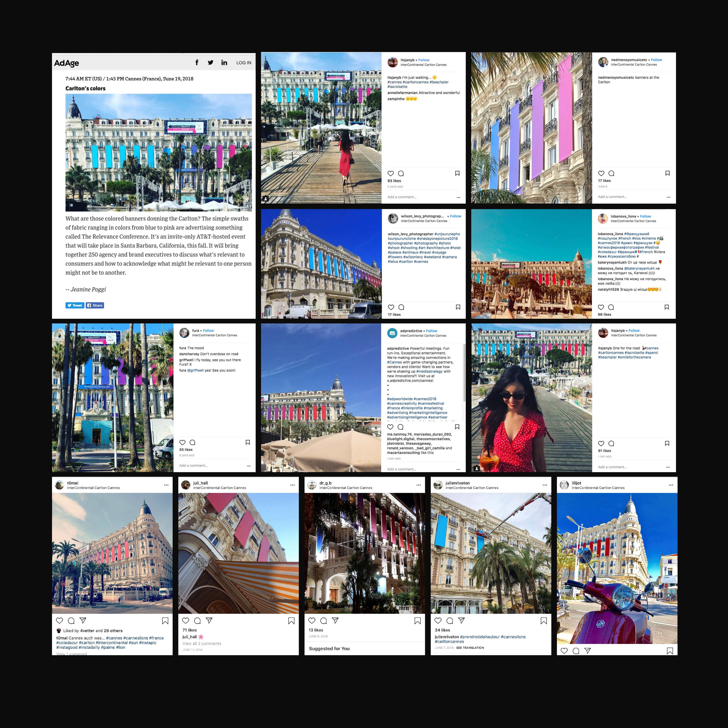The width and height of the screenshot is (728, 728).
Task: Open three-dot menu on dr_g.b post
Action: (418, 485)
